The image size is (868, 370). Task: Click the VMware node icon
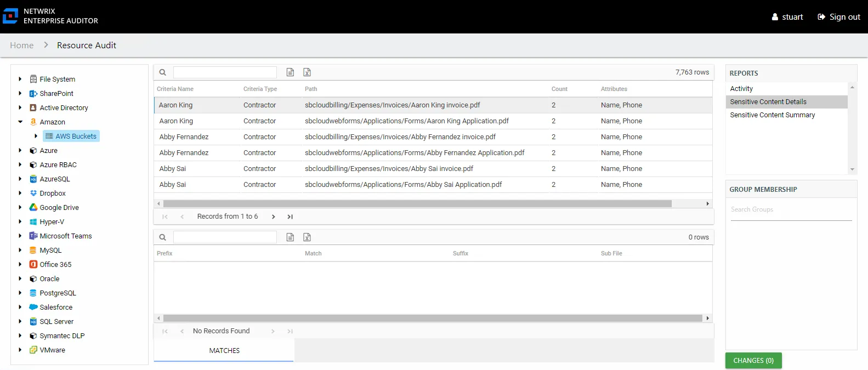[x=33, y=350]
